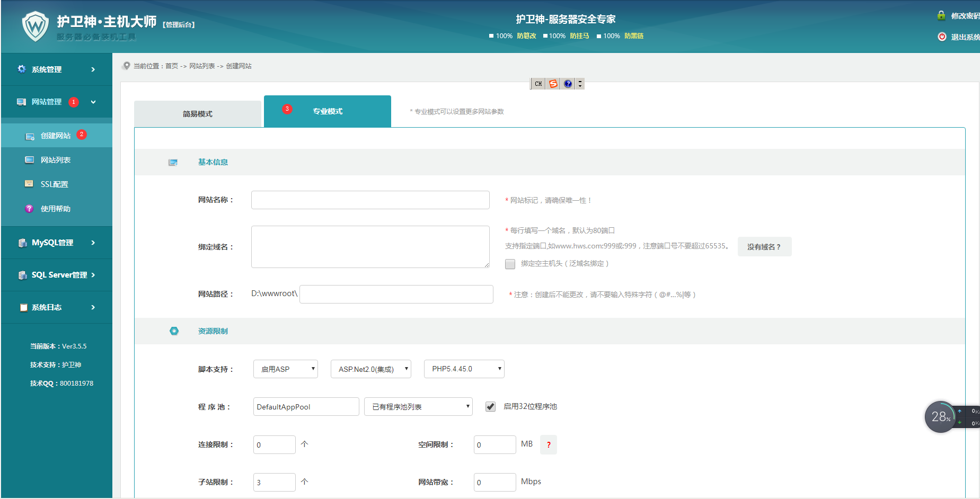This screenshot has height=499, width=980.
Task: Enable 绑定空主机头 (泛域名绑定)
Action: (x=510, y=264)
